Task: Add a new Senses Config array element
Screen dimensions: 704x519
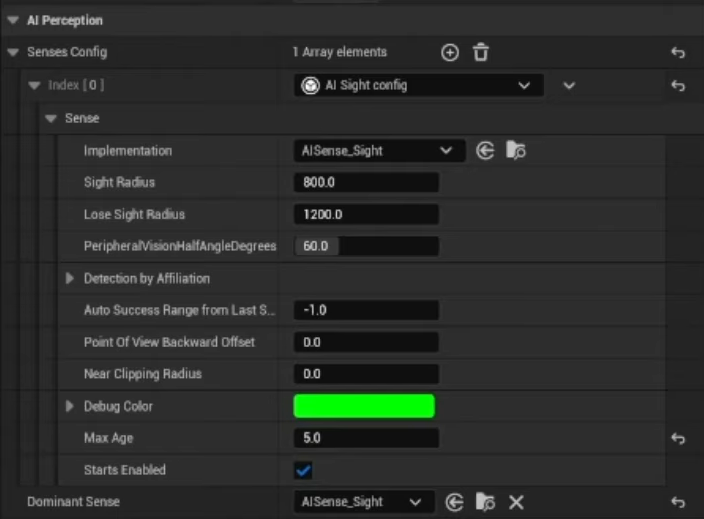Action: point(450,53)
